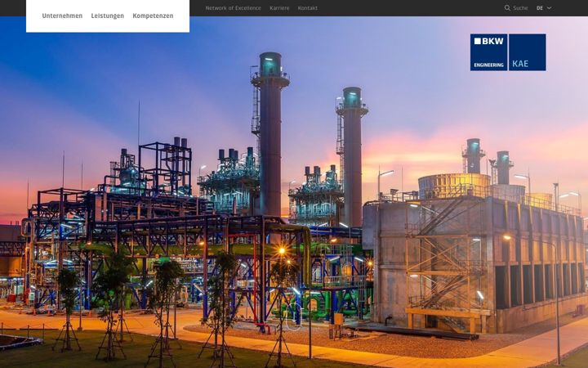
Task: Open the Unternehmen menu
Action: coord(62,16)
